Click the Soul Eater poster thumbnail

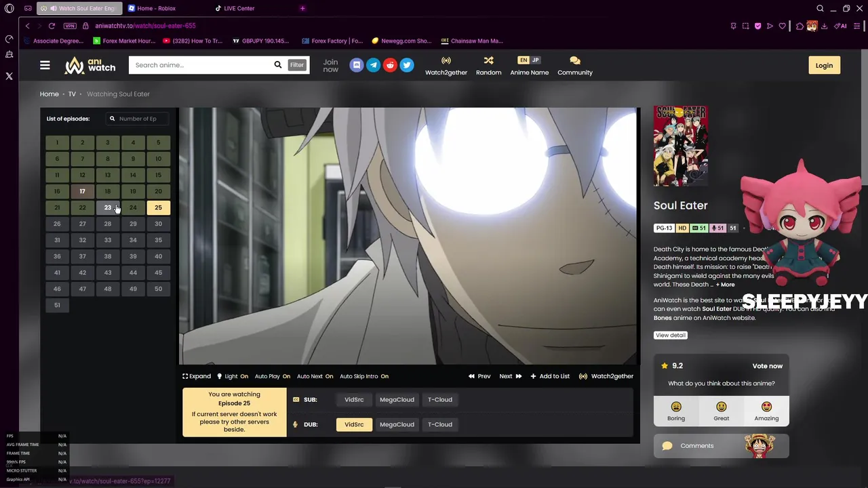(x=681, y=146)
